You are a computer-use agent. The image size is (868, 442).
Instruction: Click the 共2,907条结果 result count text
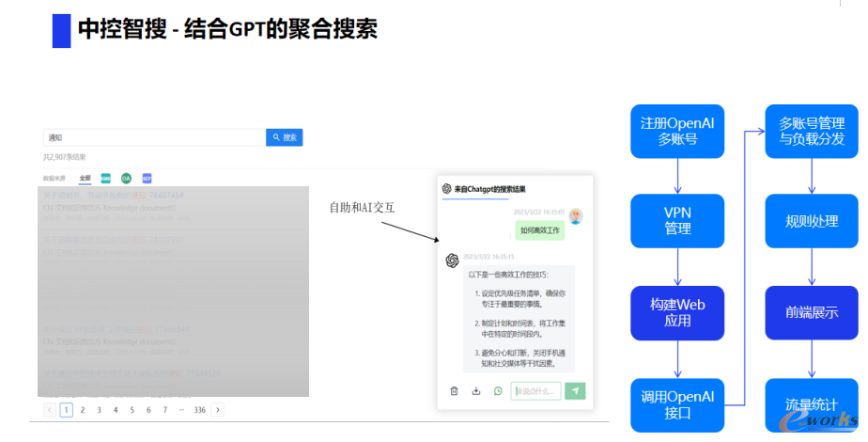pyautogui.click(x=65, y=157)
